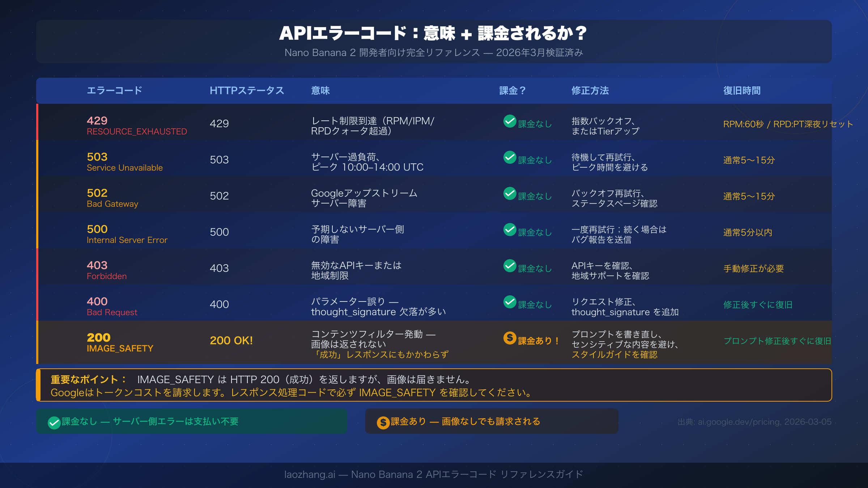Click the 重要なポイント warning banner
The height and width of the screenshot is (488, 868).
click(x=434, y=385)
